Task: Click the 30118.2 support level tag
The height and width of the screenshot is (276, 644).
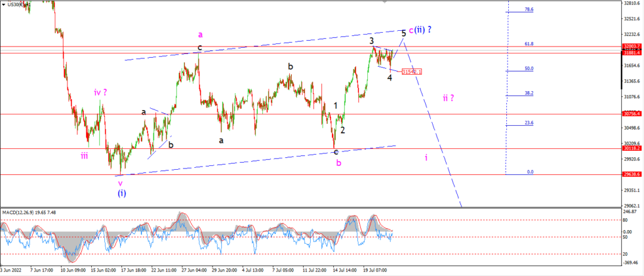Action: (x=632, y=148)
